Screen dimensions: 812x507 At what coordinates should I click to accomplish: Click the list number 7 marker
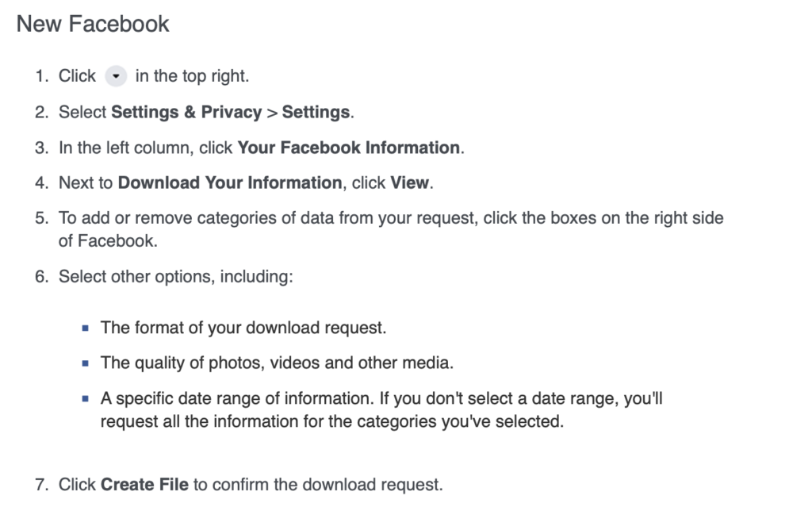(41, 484)
